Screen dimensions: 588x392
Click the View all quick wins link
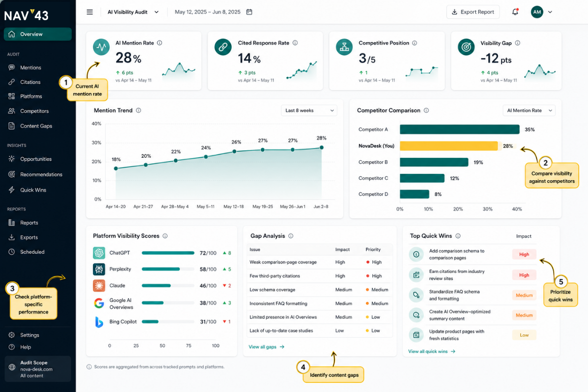pos(432,351)
